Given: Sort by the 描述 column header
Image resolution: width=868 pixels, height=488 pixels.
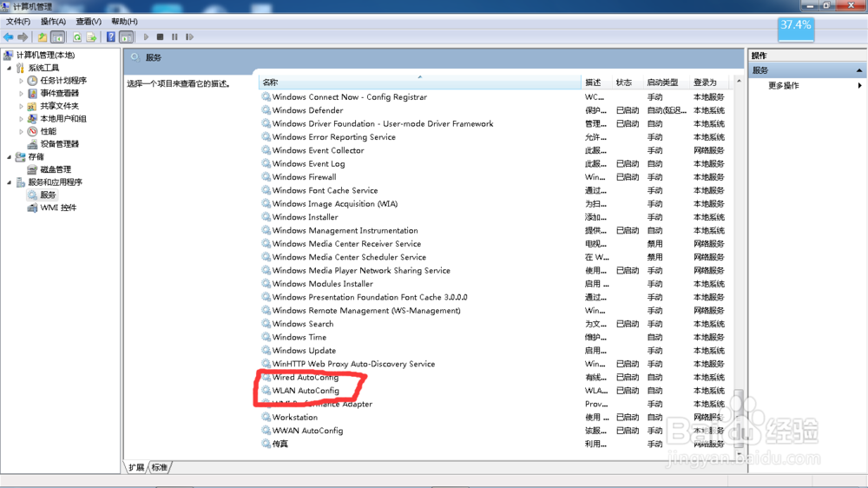Looking at the screenshot, I should pos(595,82).
